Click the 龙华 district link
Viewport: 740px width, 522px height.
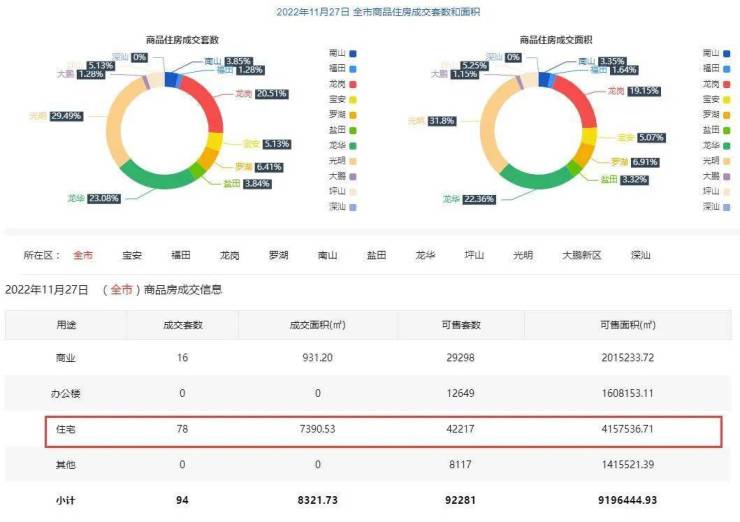[x=425, y=255]
